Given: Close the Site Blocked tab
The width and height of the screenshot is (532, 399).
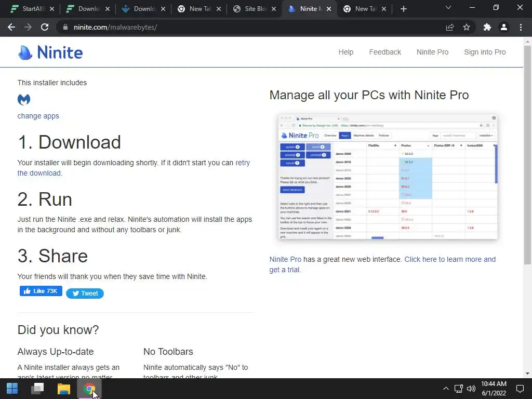Looking at the screenshot, I should tap(274, 9).
